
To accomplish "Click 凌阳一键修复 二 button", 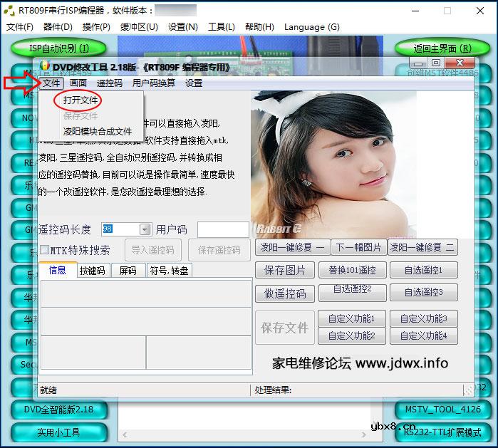I will click(422, 247).
